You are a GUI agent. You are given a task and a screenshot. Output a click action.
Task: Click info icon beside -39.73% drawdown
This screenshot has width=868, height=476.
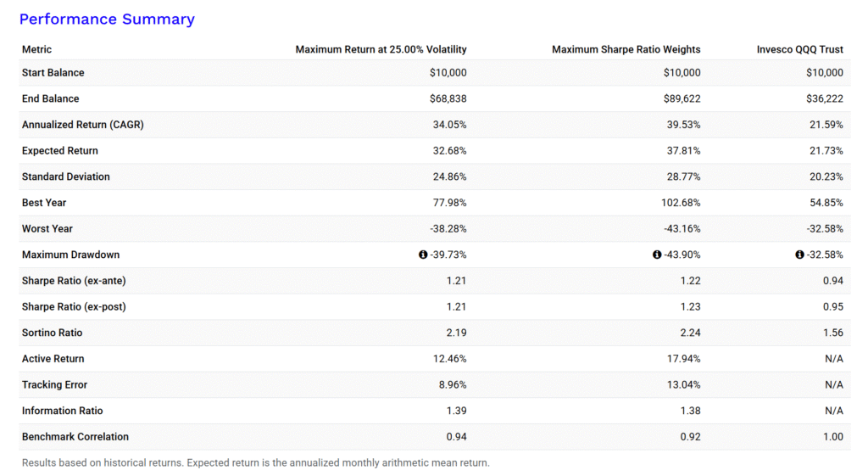pyautogui.click(x=423, y=255)
